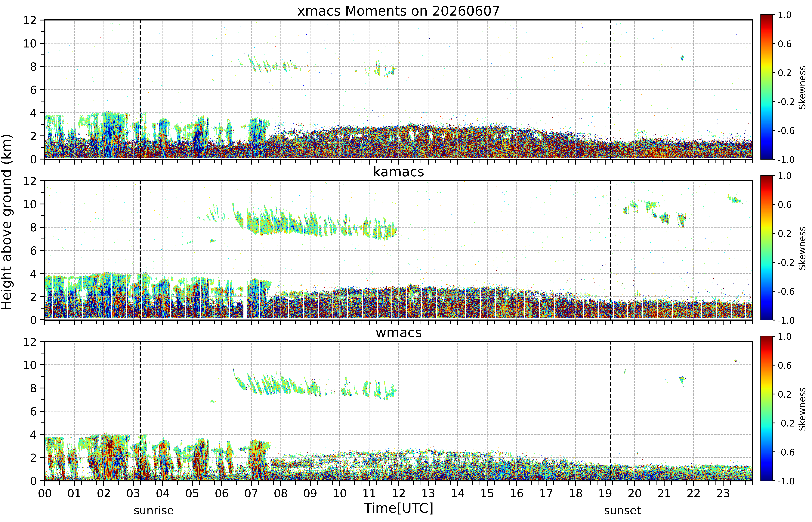Viewport: 812px width, 522px height.
Task: Click the '1.0' tick on xmacs colorbar
Action: click(x=785, y=15)
